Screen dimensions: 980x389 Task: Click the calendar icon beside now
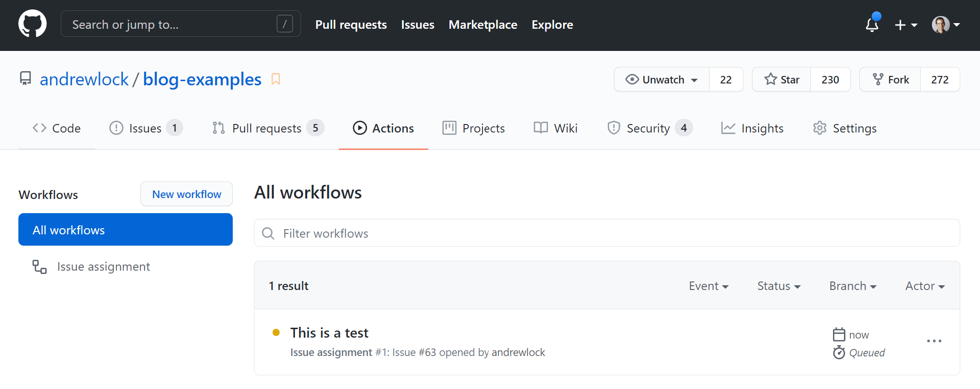coord(839,335)
